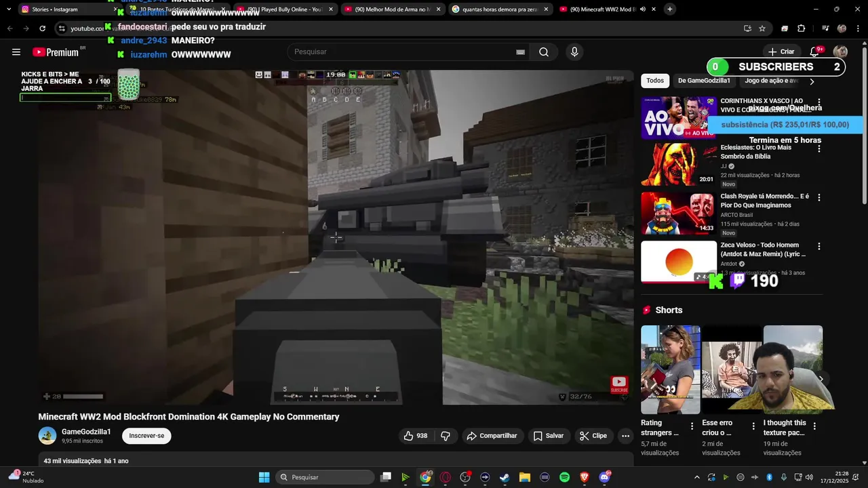This screenshot has height=488, width=868.
Task: Open options for I thought this texture Short
Action: click(x=814, y=426)
